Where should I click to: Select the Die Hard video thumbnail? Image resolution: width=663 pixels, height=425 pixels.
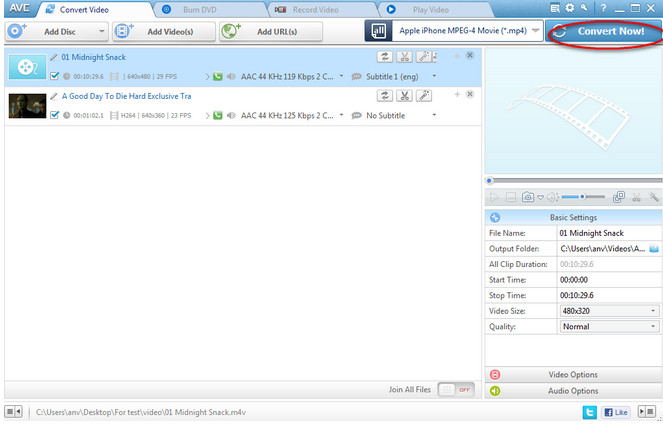click(27, 106)
